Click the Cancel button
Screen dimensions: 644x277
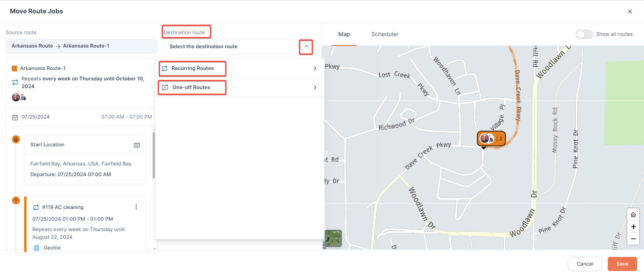pos(585,264)
